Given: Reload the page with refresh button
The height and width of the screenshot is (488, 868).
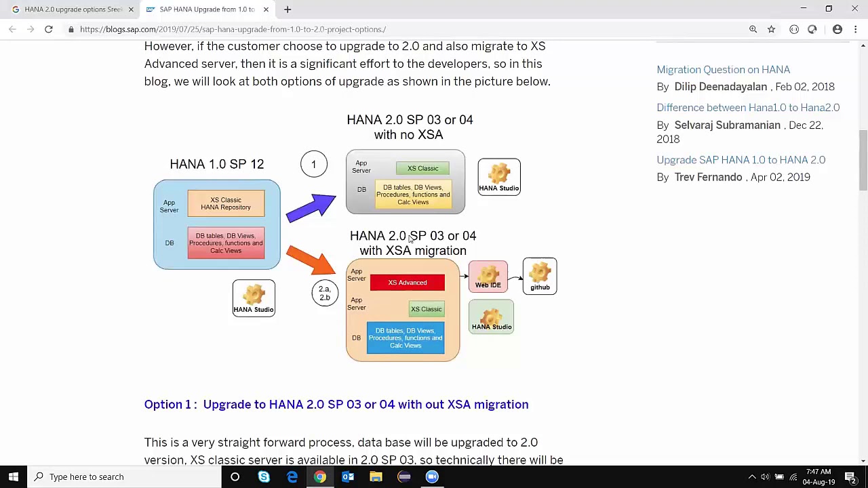Looking at the screenshot, I should tap(49, 29).
